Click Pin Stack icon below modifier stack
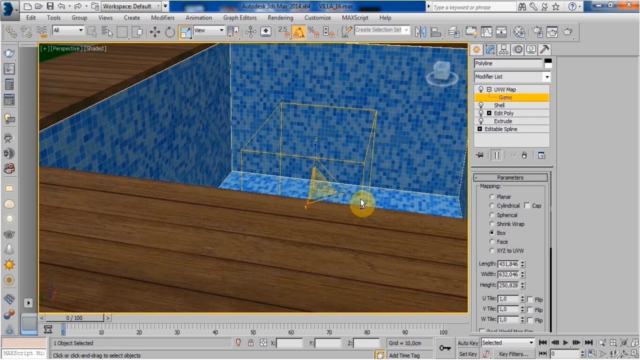Screen dimensions: 640x360 coord(480,155)
